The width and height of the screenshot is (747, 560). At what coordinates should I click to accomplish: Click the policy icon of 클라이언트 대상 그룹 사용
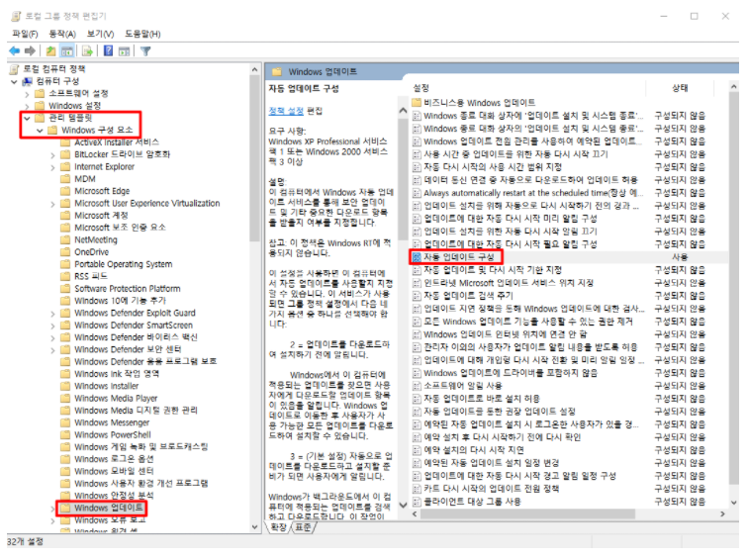tap(417, 502)
